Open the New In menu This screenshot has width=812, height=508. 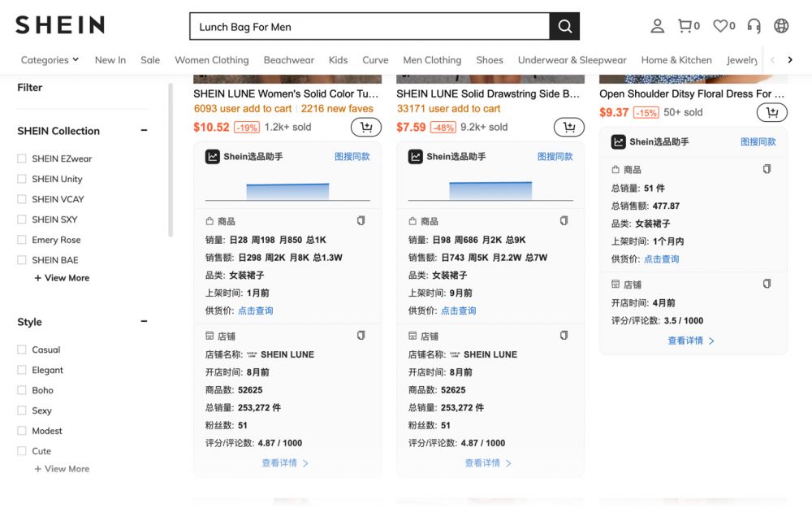[x=110, y=60]
